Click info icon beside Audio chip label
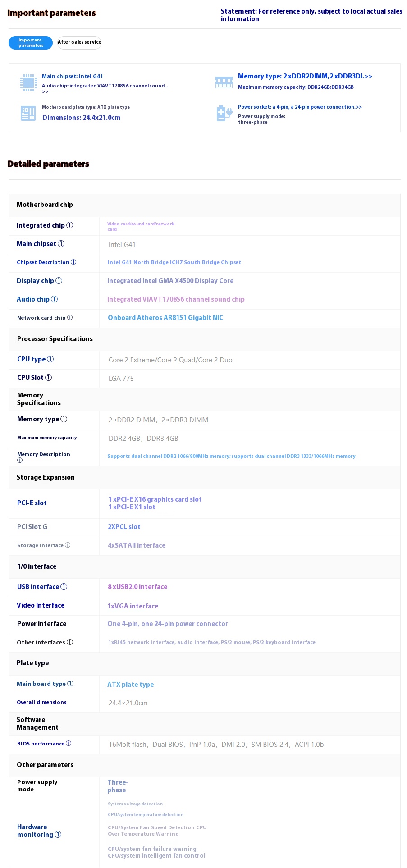407x868 pixels. coord(54,299)
